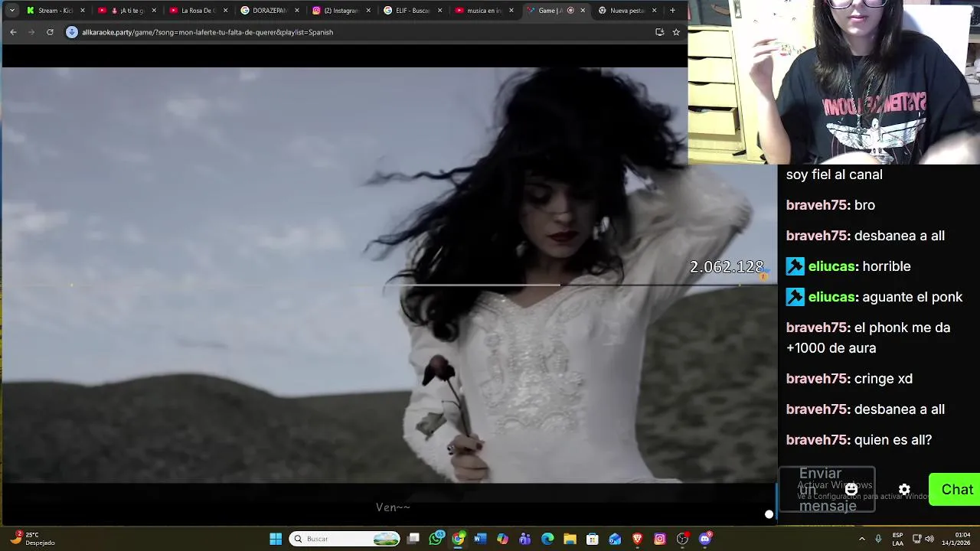Focus the allkaraoke.party URL address field

(207, 32)
